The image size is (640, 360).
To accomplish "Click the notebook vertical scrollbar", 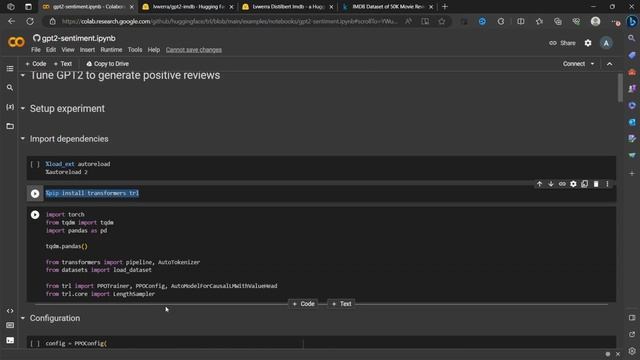I will [x=620, y=88].
